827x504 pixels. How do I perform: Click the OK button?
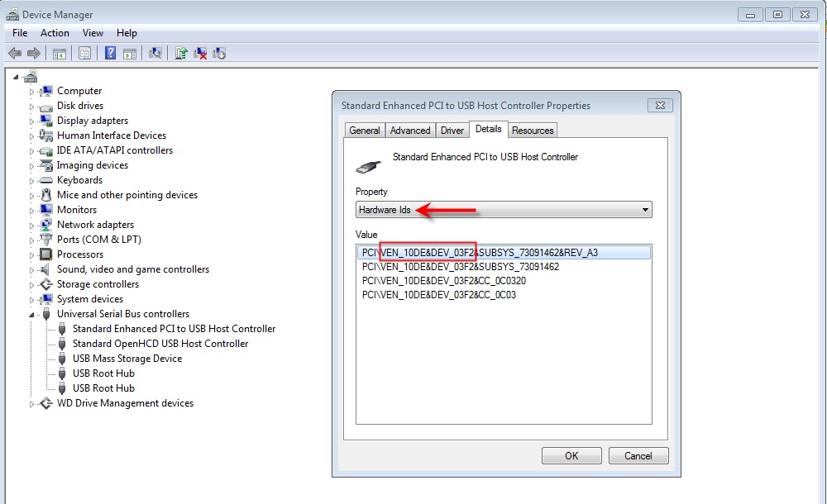[571, 456]
